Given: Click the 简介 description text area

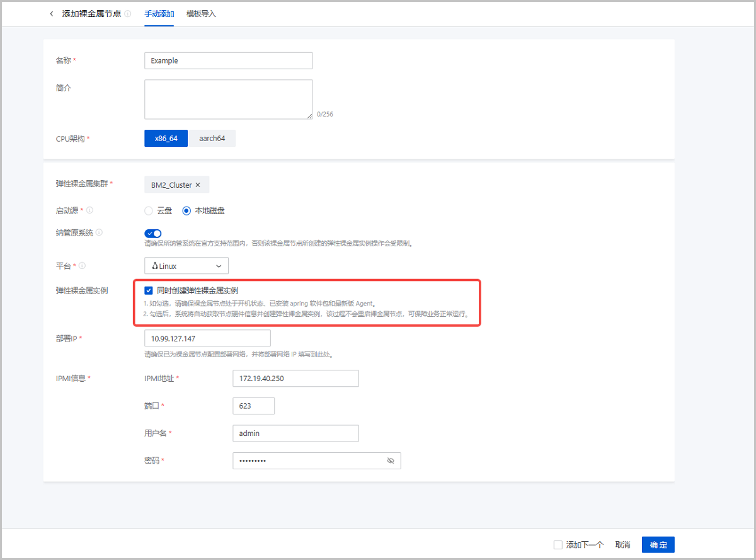Looking at the screenshot, I should 228,99.
